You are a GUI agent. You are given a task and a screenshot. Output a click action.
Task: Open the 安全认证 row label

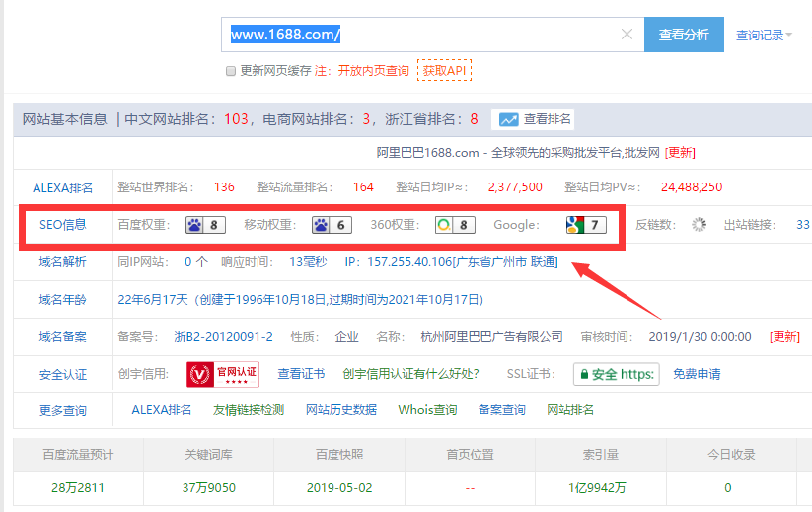[63, 374]
